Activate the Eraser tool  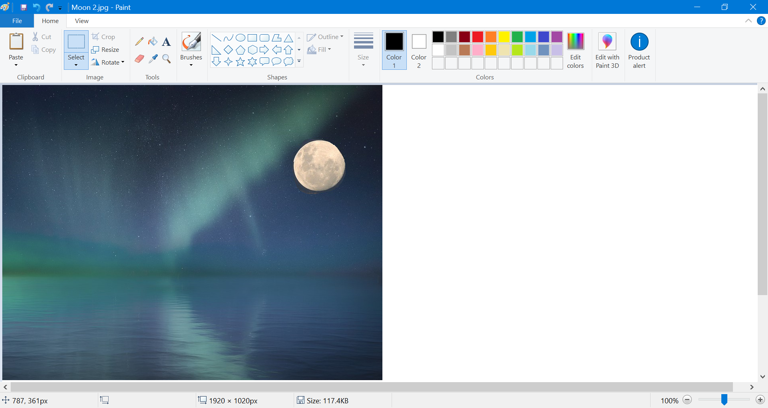pyautogui.click(x=139, y=59)
